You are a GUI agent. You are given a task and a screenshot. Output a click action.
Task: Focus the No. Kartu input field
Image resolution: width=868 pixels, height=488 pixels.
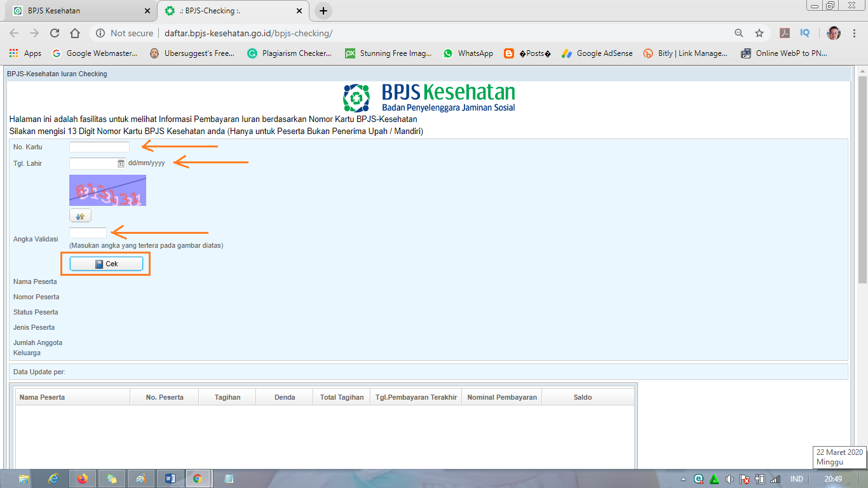99,147
